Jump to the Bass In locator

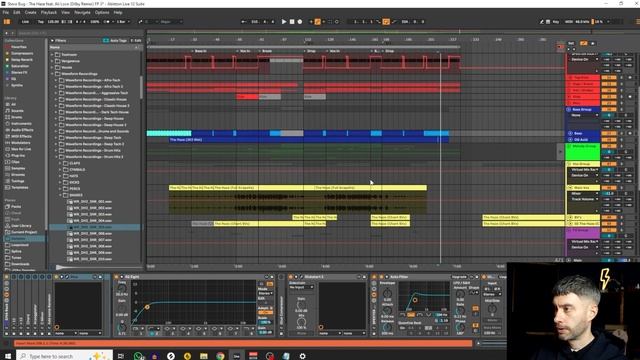click(x=200, y=51)
